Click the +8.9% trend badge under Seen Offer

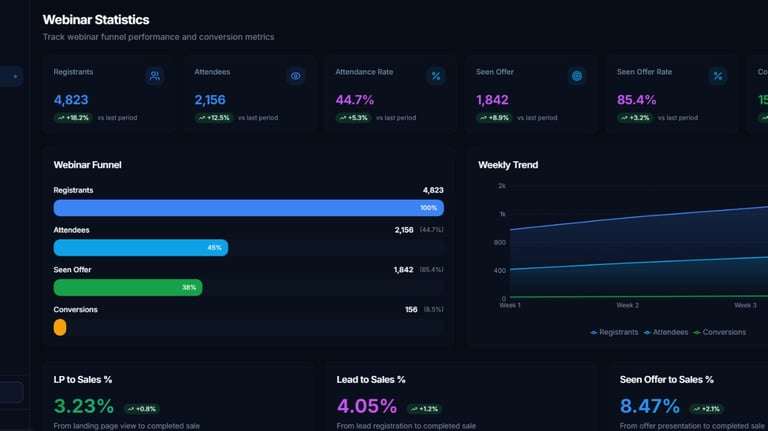[x=494, y=118]
